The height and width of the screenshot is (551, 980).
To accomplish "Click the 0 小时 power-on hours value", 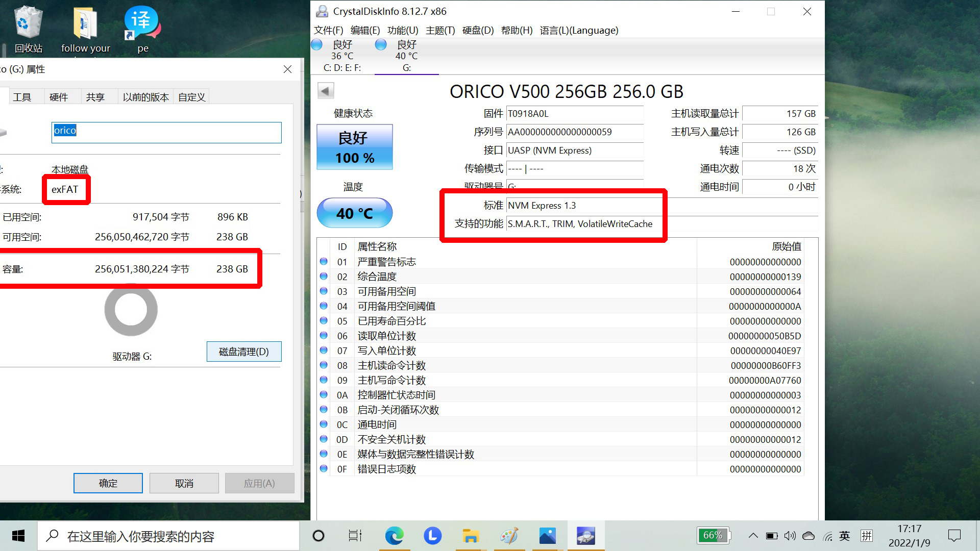I will (x=780, y=187).
